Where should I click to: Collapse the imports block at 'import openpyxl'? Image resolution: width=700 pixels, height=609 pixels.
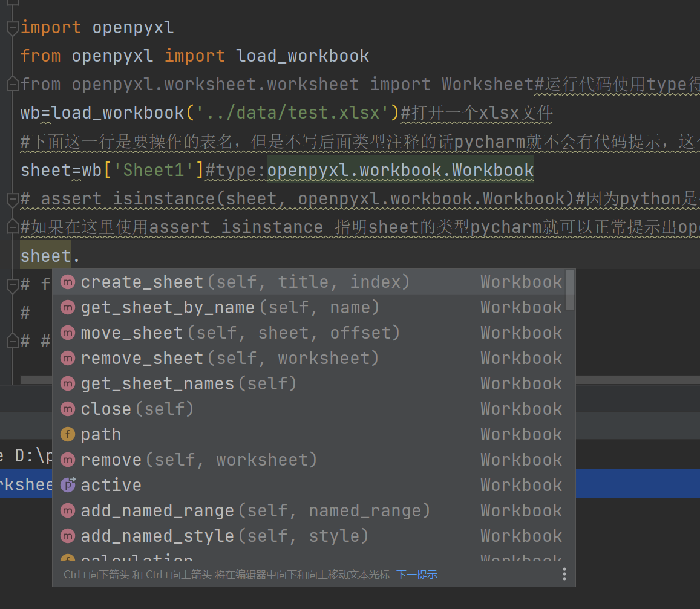click(x=13, y=28)
